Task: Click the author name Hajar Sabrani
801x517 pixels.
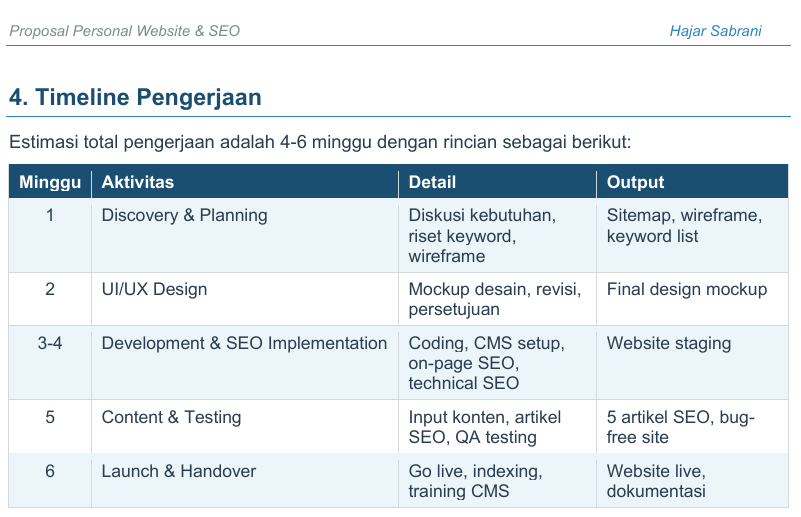Action: pyautogui.click(x=715, y=31)
